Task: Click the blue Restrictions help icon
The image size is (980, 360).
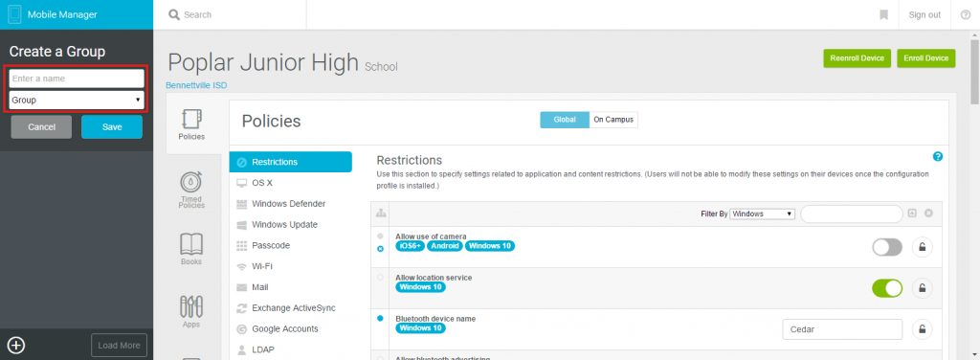Action: tap(937, 156)
